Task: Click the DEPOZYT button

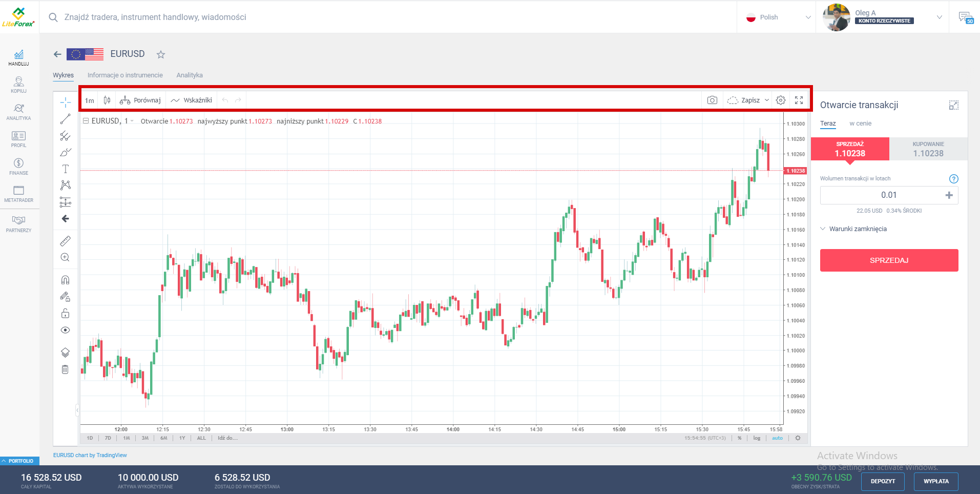Action: point(883,481)
